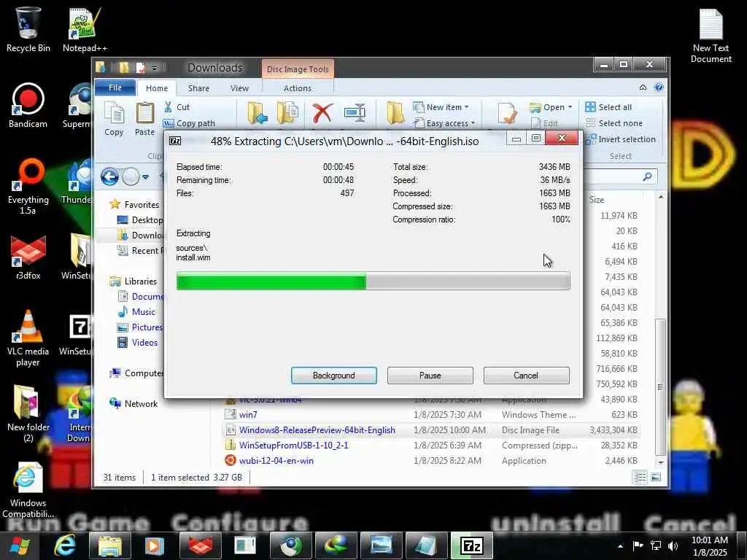Click the Copy path command

[189, 123]
